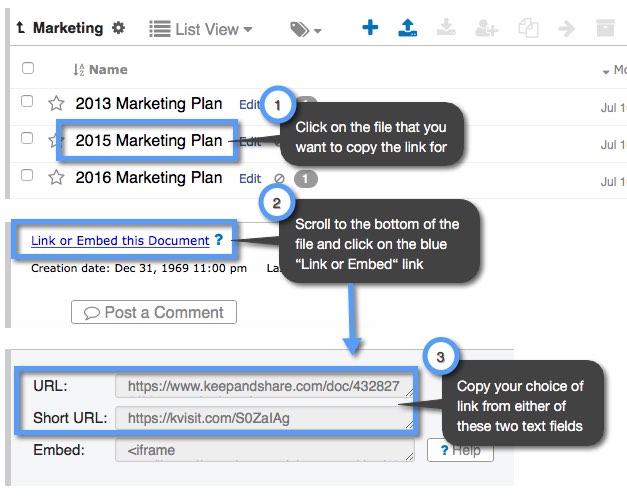Viewport: 627px width, 496px height.
Task: Check the 2016 Marketing Plan checkbox
Action: [27, 175]
